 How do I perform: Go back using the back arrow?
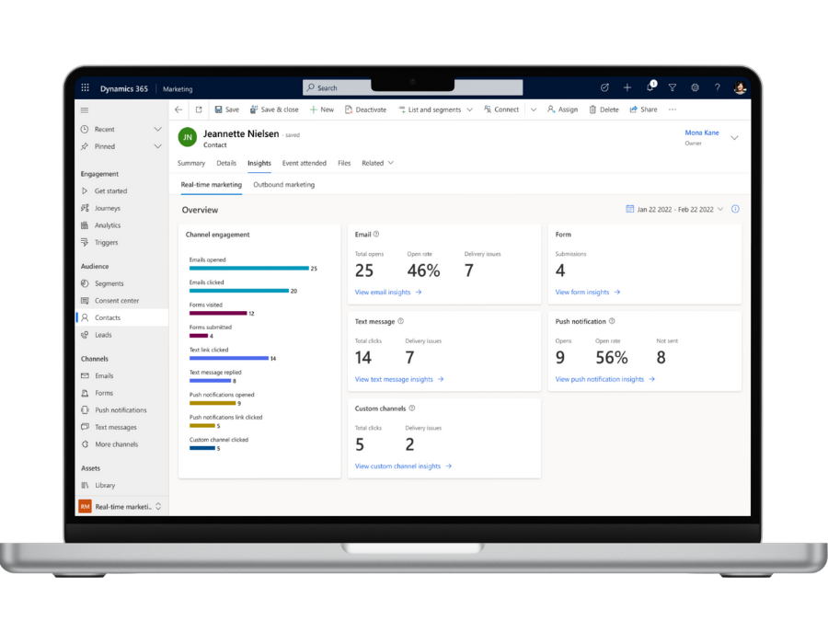click(x=178, y=109)
